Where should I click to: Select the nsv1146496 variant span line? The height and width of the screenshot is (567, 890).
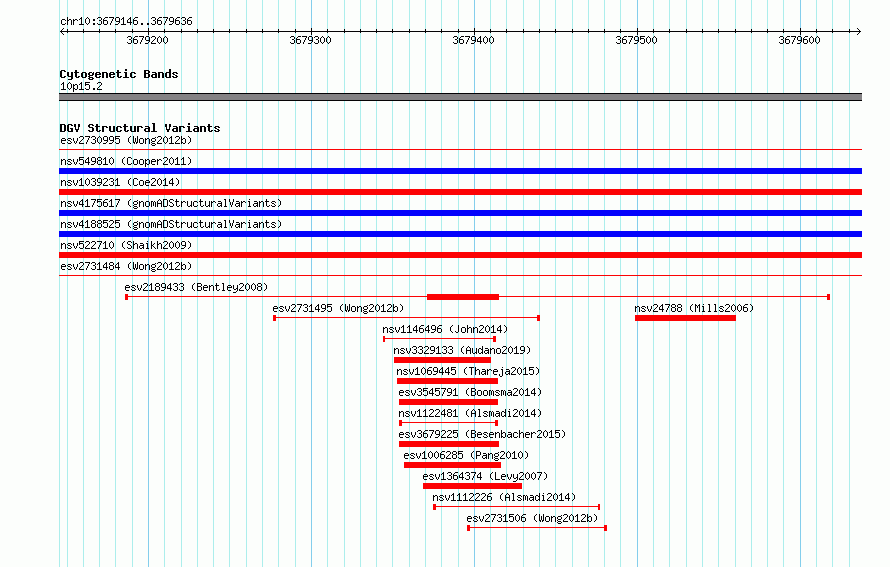[440, 339]
